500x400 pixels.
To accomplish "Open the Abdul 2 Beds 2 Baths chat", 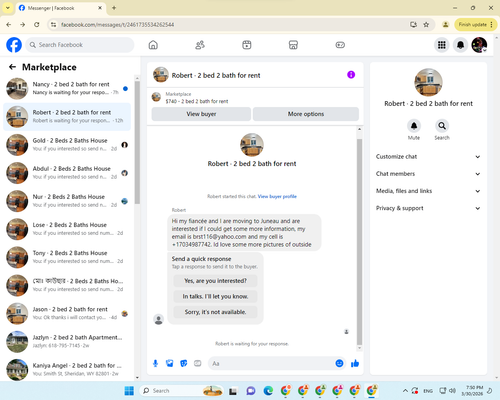I will click(x=67, y=173).
